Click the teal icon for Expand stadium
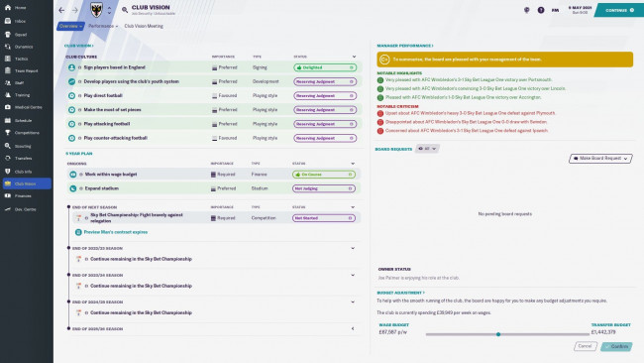Viewport: 644px width, 363px height. pyautogui.click(x=72, y=188)
